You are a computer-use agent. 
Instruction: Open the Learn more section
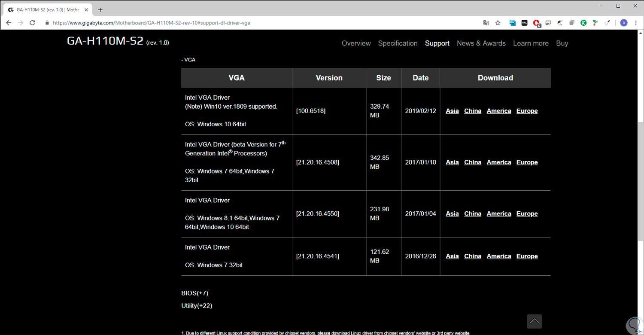(531, 43)
